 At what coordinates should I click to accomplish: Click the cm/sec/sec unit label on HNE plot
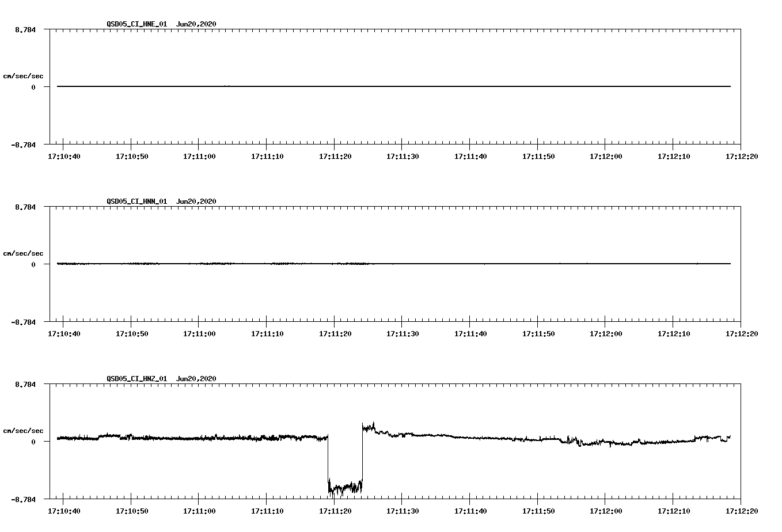(x=23, y=76)
